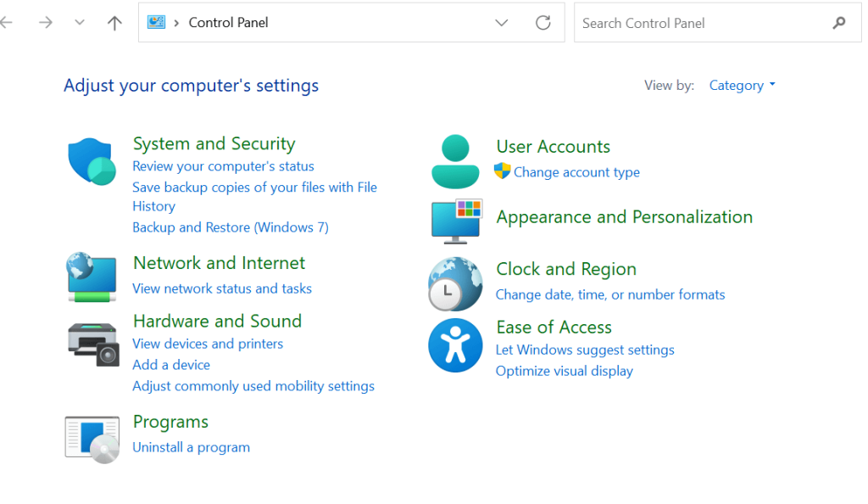Image resolution: width=868 pixels, height=504 pixels.
Task: Click the search magnifier icon
Action: 839,23
